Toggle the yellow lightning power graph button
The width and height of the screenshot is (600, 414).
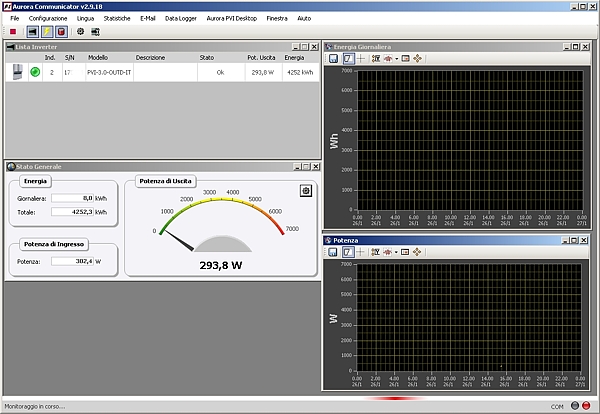pos(47,31)
